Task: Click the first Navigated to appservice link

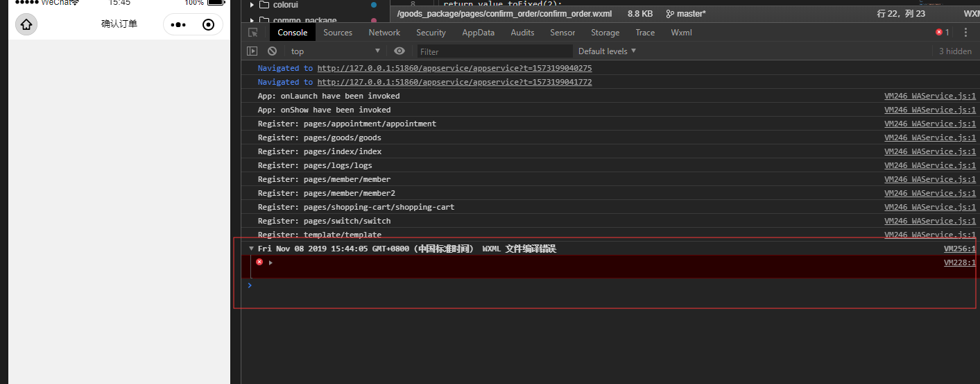Action: tap(454, 69)
